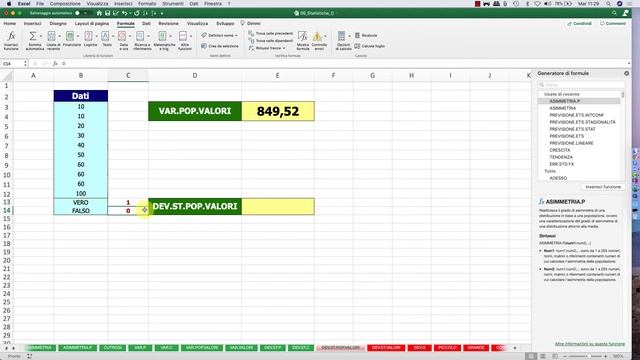Click the Cerca field in formula panel
Screen dimensions: 640x360
pyautogui.click(x=581, y=84)
